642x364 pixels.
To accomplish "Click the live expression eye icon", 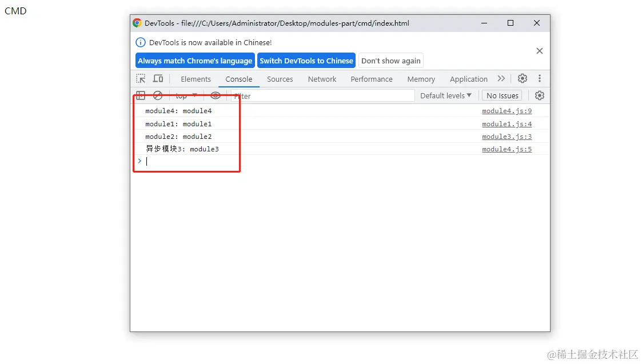I will coord(216,96).
